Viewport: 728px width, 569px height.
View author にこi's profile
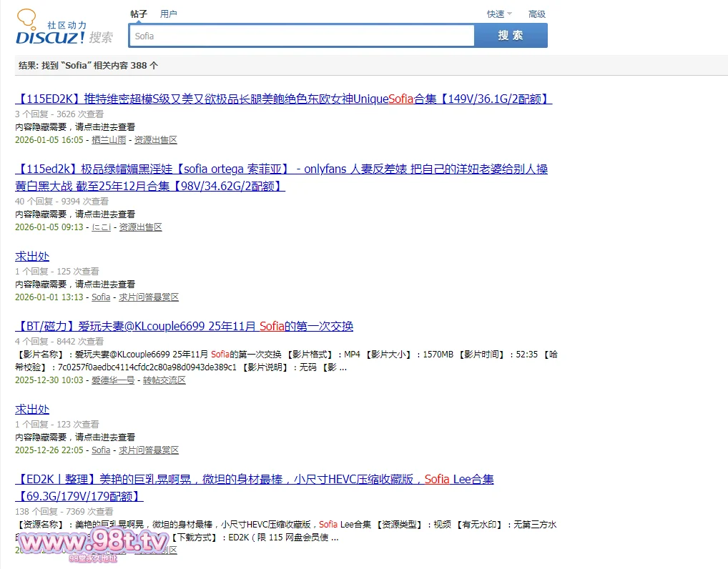pos(101,227)
